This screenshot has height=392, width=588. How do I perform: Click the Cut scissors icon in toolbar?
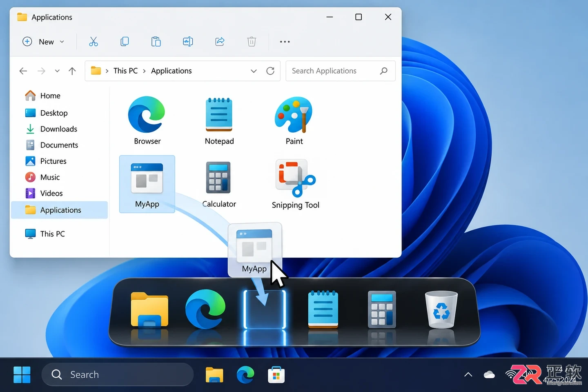click(x=94, y=41)
